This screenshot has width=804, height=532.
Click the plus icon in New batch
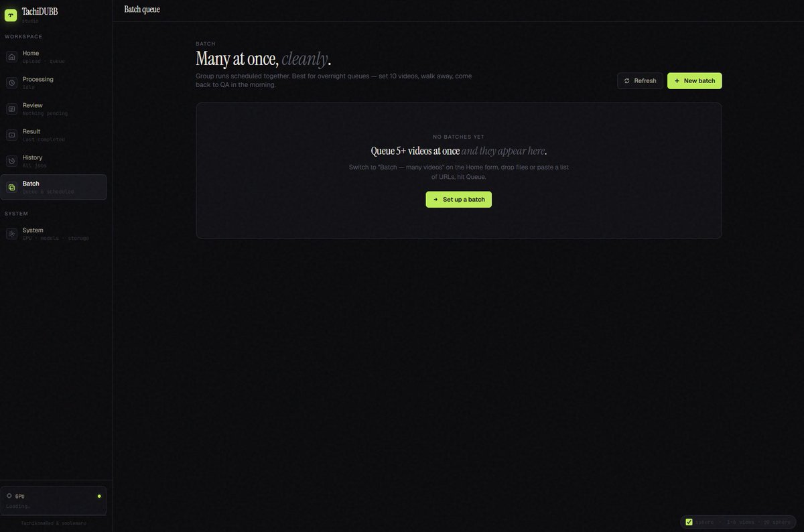tap(677, 81)
